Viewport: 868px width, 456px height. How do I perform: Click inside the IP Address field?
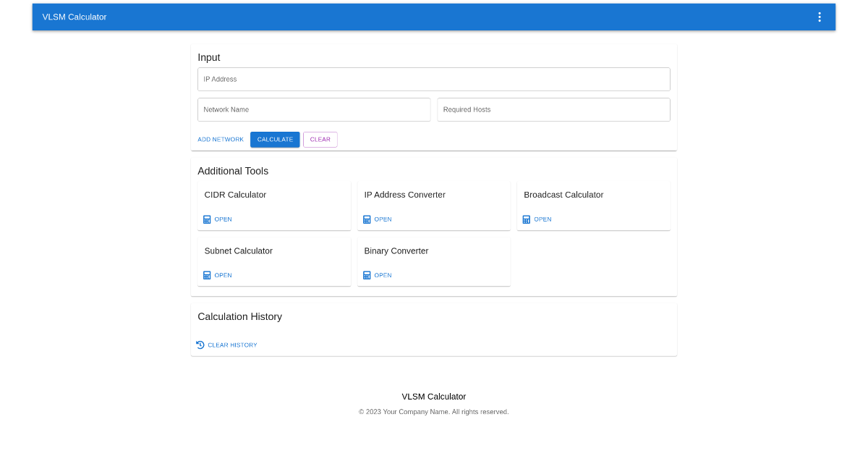click(434, 79)
